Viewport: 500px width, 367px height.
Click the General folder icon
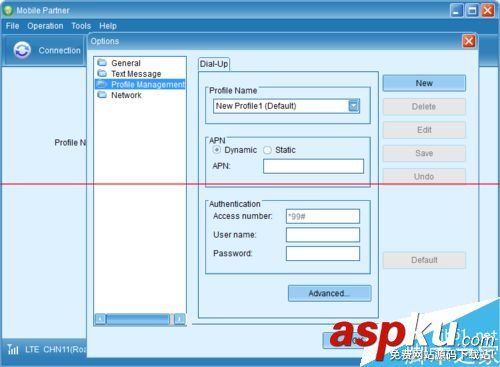(102, 63)
